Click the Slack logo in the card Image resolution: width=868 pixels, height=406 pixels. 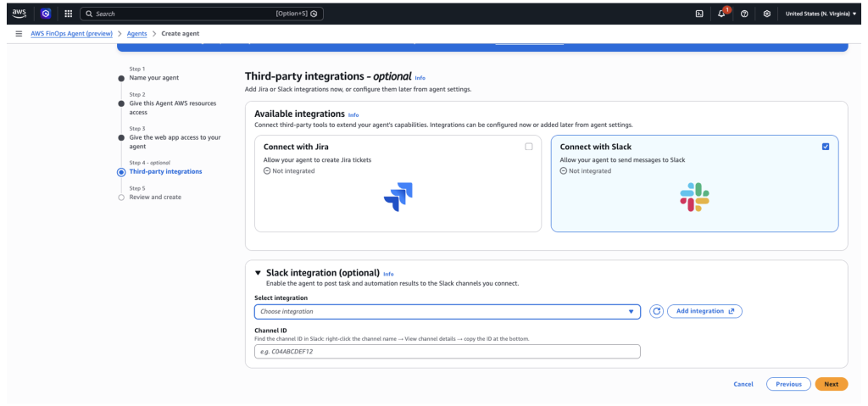tap(695, 197)
